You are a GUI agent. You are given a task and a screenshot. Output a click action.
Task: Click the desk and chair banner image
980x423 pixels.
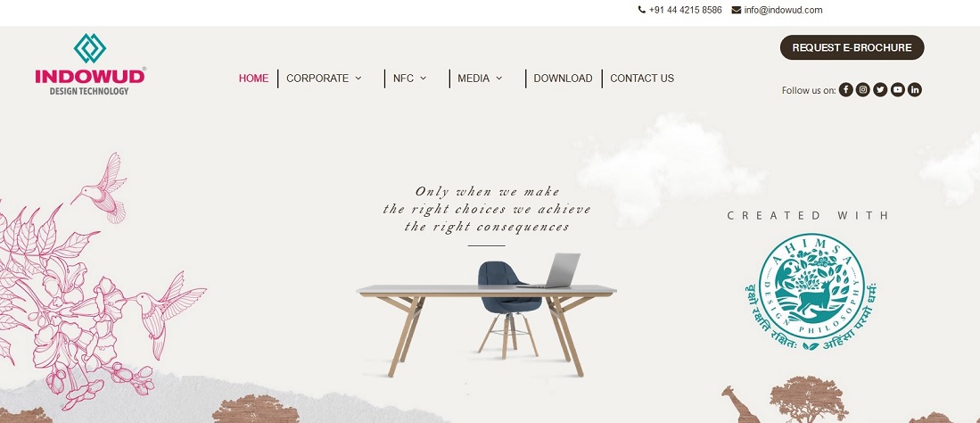click(486, 315)
